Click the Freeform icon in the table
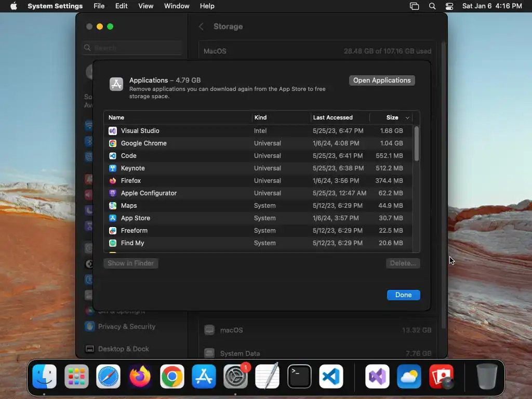Viewport: 532px width, 399px height. (113, 231)
